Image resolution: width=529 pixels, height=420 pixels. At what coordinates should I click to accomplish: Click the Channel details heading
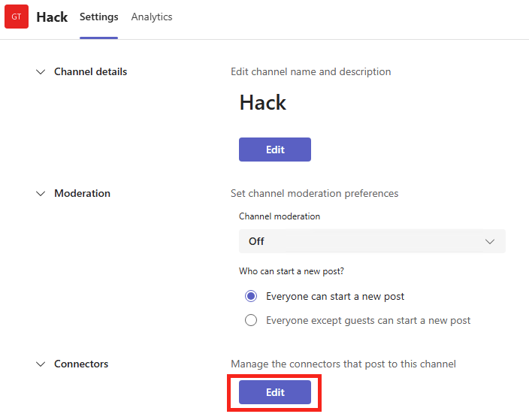(90, 71)
